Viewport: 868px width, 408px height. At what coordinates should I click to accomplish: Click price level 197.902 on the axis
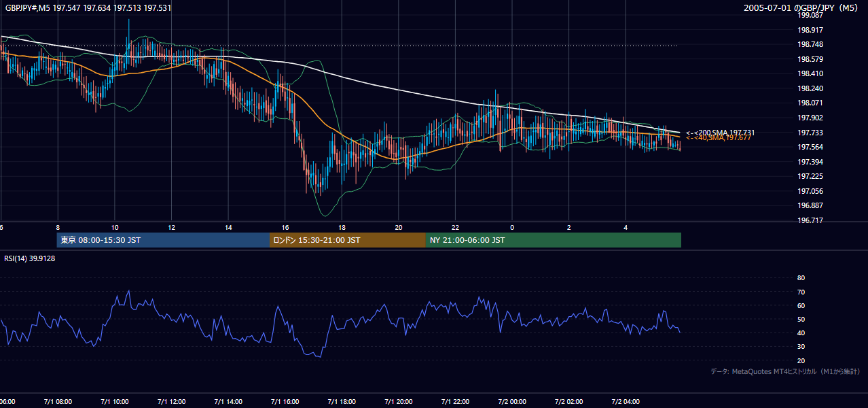[810, 118]
